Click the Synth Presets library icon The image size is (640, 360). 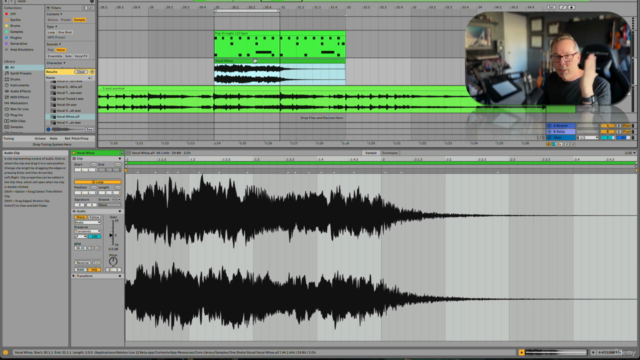click(7, 73)
